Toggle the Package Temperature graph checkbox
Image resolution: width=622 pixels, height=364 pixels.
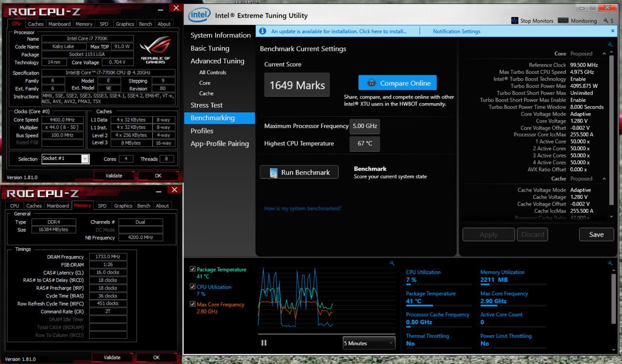[193, 269]
